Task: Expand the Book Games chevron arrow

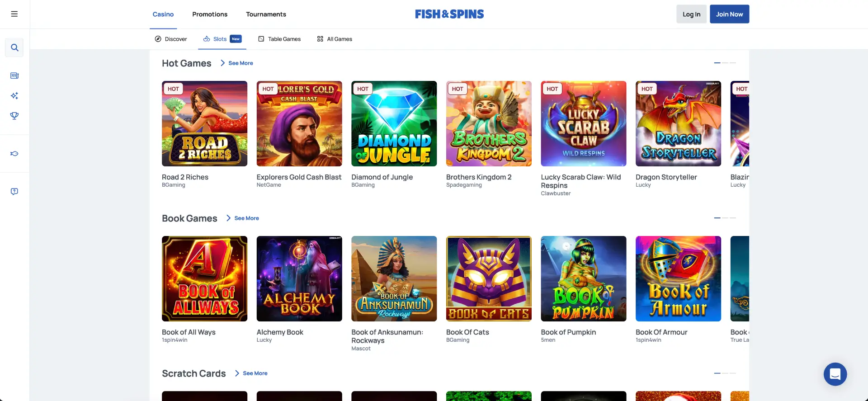Action: pyautogui.click(x=228, y=218)
